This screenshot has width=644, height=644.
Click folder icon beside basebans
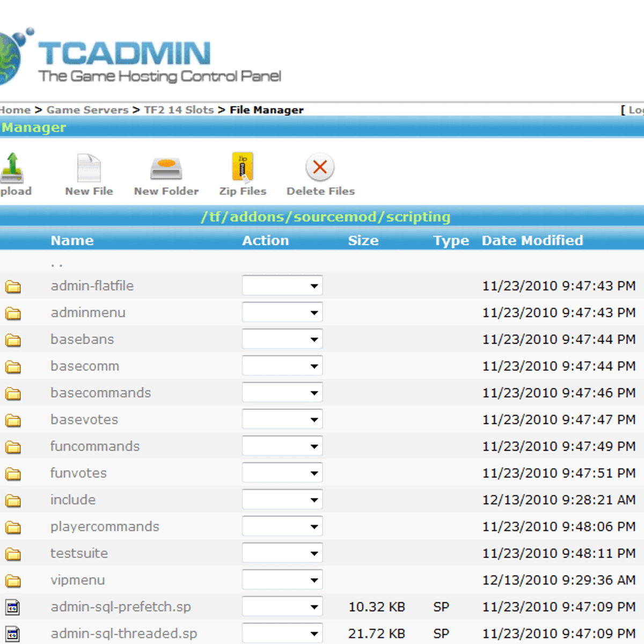tap(13, 340)
